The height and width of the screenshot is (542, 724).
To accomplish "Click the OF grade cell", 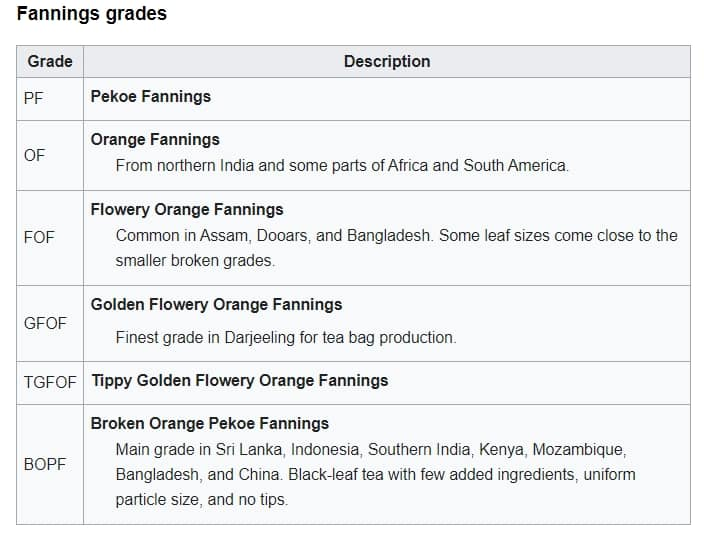I will [x=50, y=156].
